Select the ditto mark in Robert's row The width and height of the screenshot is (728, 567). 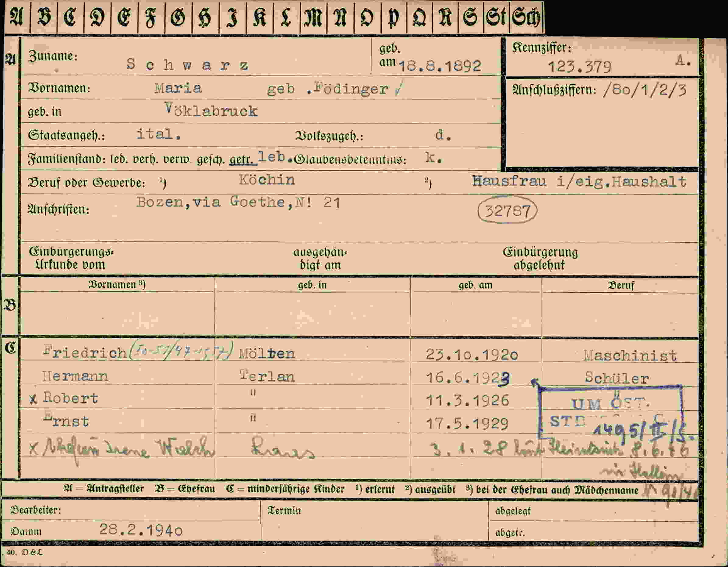pyautogui.click(x=253, y=393)
